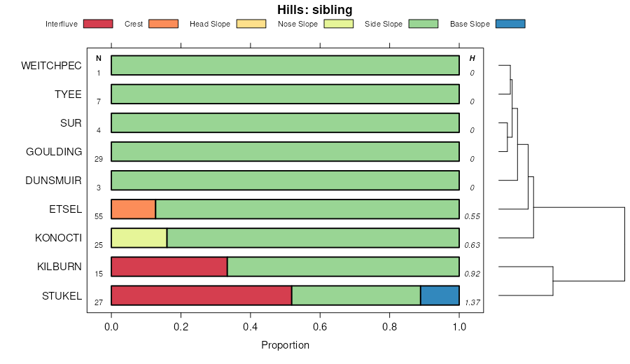The height and width of the screenshot is (364, 630).
Task: Click the green WEITCHPEC bar
Action: tap(285, 65)
